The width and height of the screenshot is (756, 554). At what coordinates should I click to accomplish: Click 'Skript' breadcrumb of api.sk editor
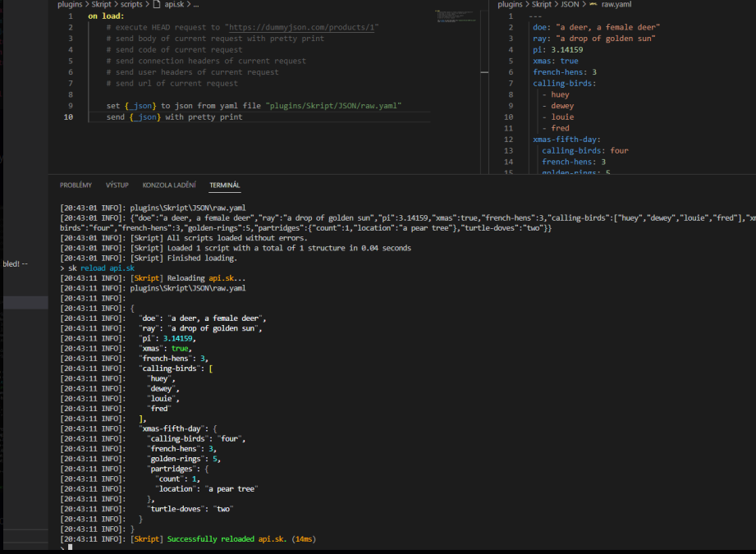coord(101,4)
